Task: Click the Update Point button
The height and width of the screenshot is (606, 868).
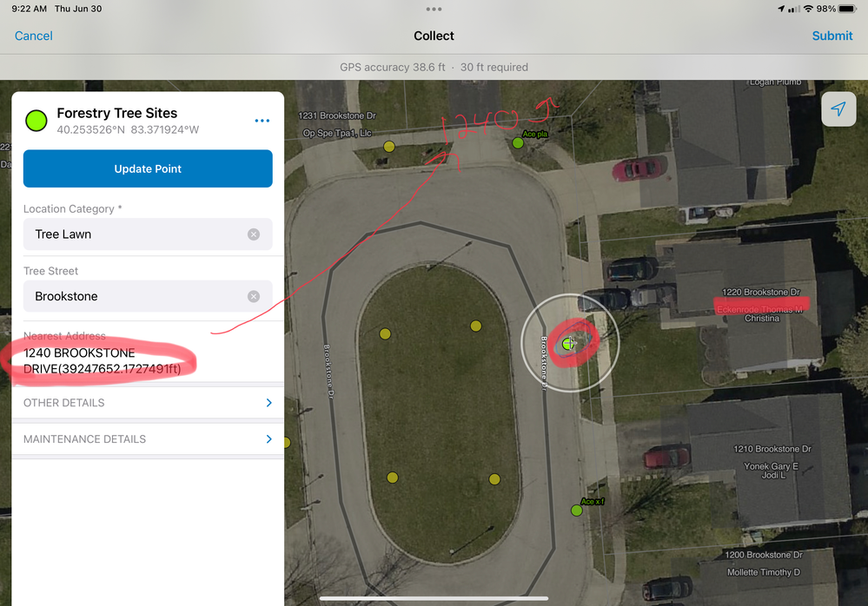Action: coord(148,168)
